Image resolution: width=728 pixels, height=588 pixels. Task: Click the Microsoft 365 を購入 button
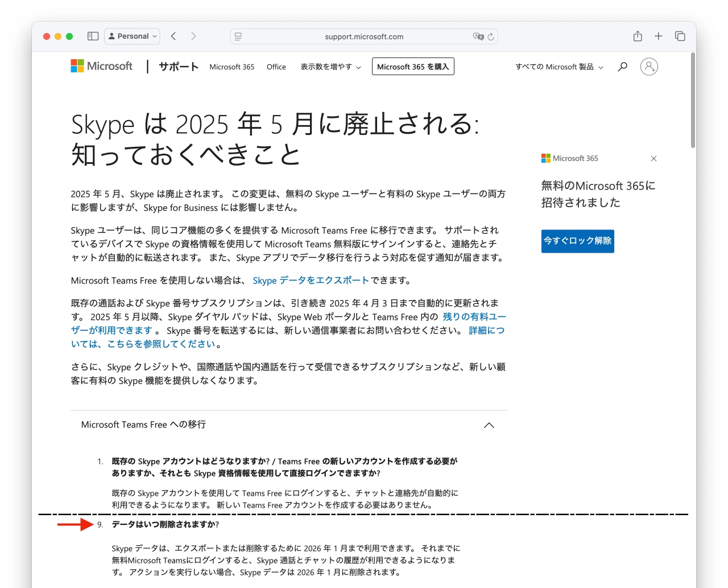coord(412,67)
